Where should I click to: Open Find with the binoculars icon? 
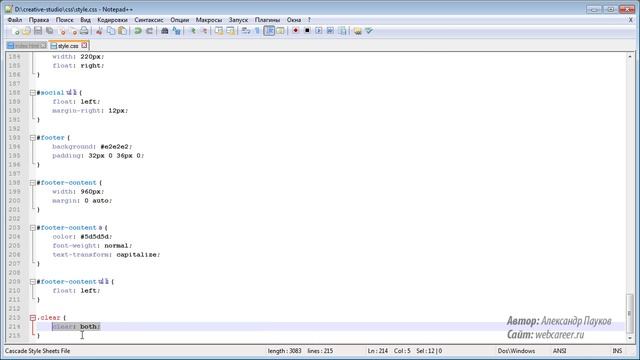[x=165, y=31]
